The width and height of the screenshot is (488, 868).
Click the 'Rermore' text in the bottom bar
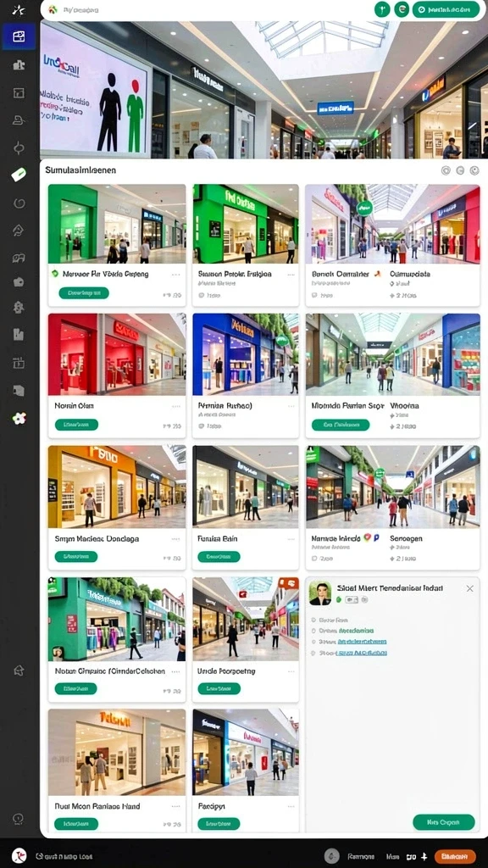click(x=361, y=856)
